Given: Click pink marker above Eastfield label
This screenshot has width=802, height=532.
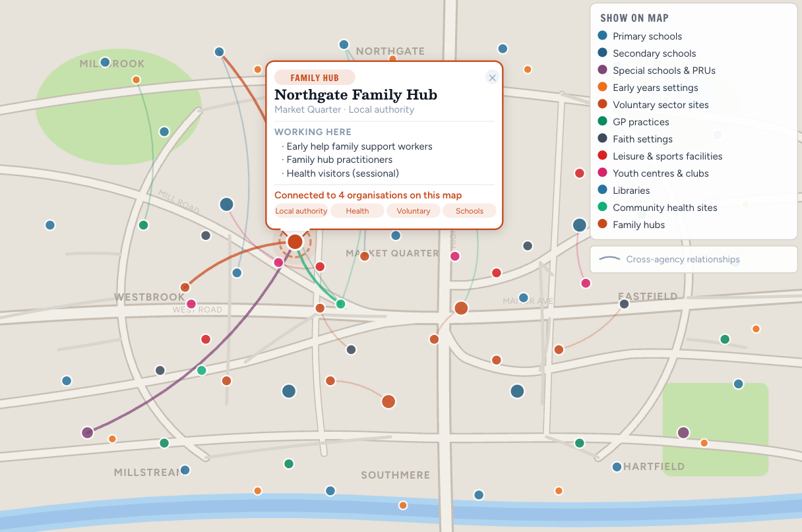Looking at the screenshot, I should point(586,283).
